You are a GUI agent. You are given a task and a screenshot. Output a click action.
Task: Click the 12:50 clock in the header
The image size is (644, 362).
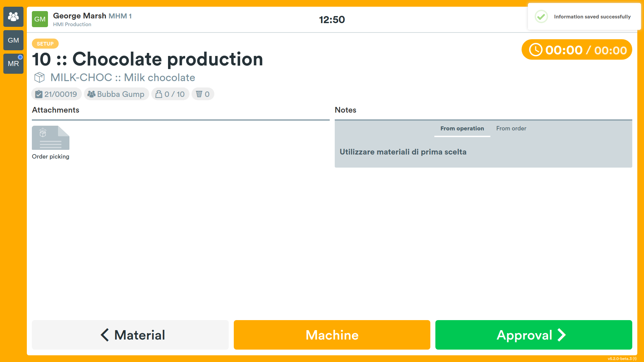tap(332, 20)
